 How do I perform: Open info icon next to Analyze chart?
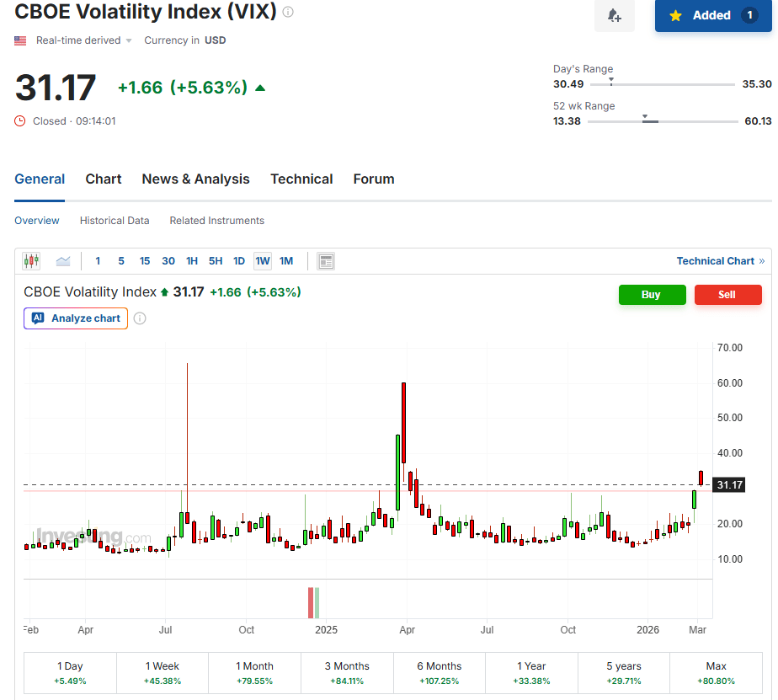pos(140,318)
